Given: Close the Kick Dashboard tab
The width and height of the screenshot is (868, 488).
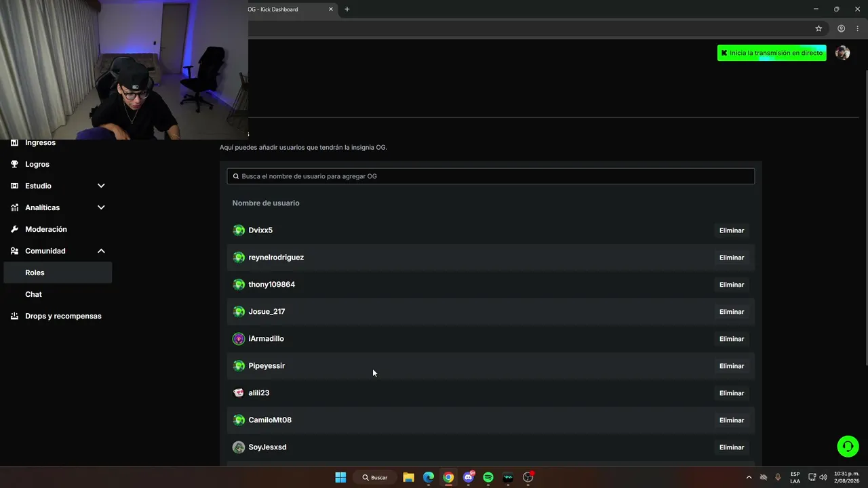Looking at the screenshot, I should point(331,9).
